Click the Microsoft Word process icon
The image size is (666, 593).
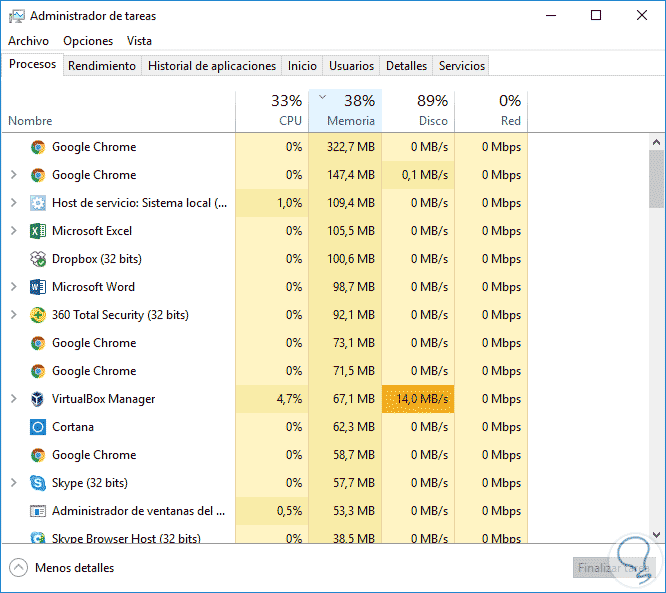click(38, 287)
